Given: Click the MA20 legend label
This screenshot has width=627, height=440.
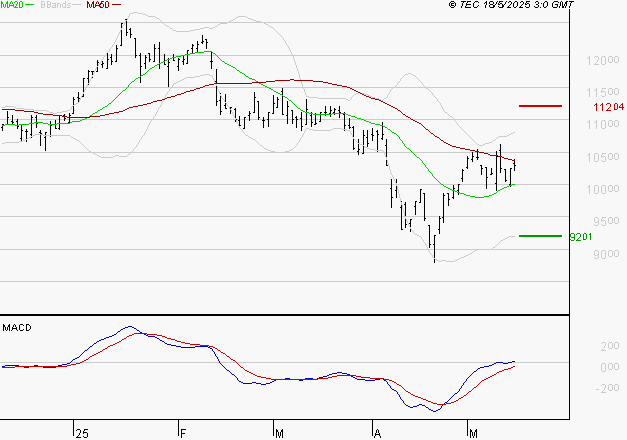Looking at the screenshot, I should (12, 5).
